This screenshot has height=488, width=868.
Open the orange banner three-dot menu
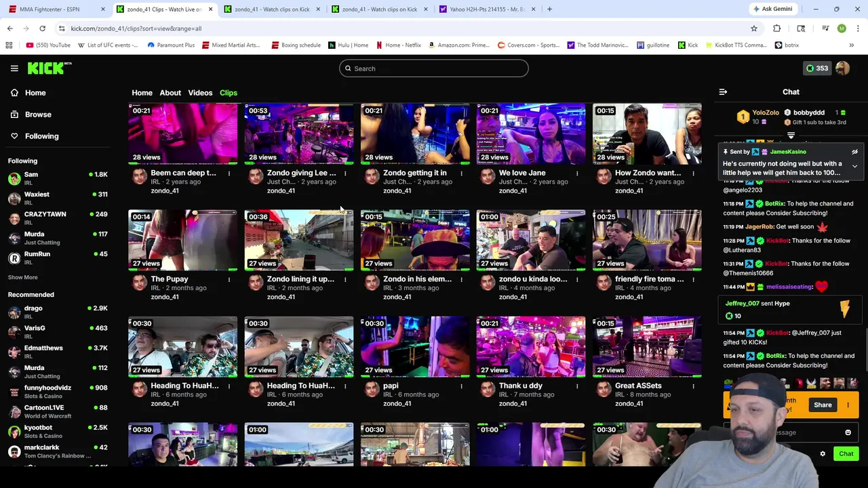848,405
